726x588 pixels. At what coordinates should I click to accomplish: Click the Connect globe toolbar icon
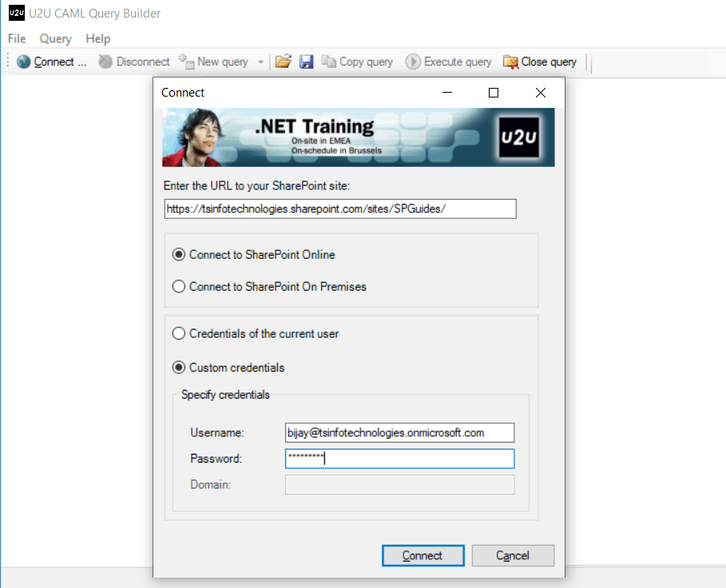tap(24, 62)
